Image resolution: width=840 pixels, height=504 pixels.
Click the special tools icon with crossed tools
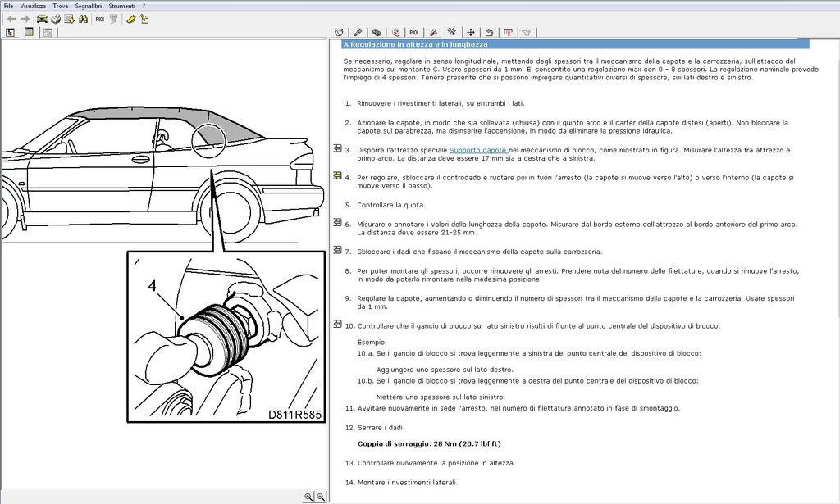tap(452, 33)
